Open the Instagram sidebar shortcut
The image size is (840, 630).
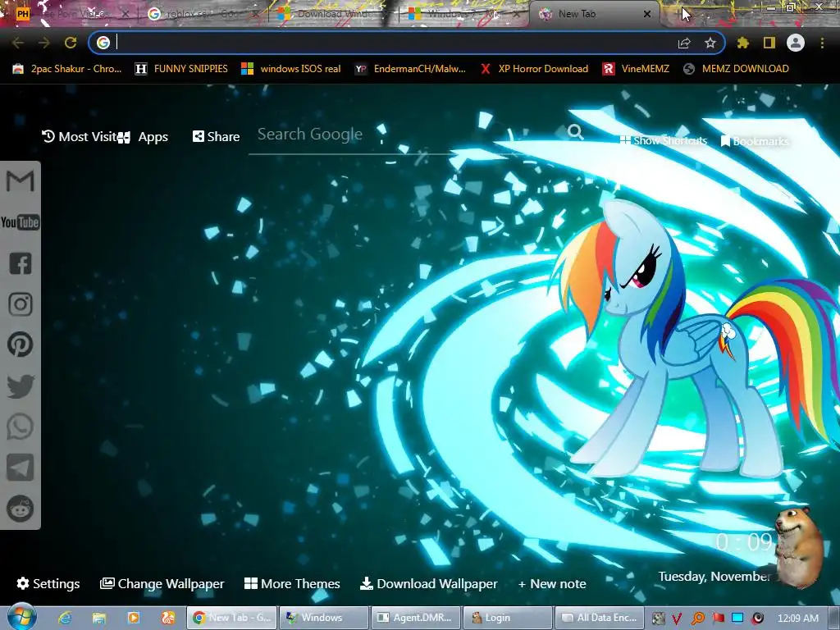[21, 304]
